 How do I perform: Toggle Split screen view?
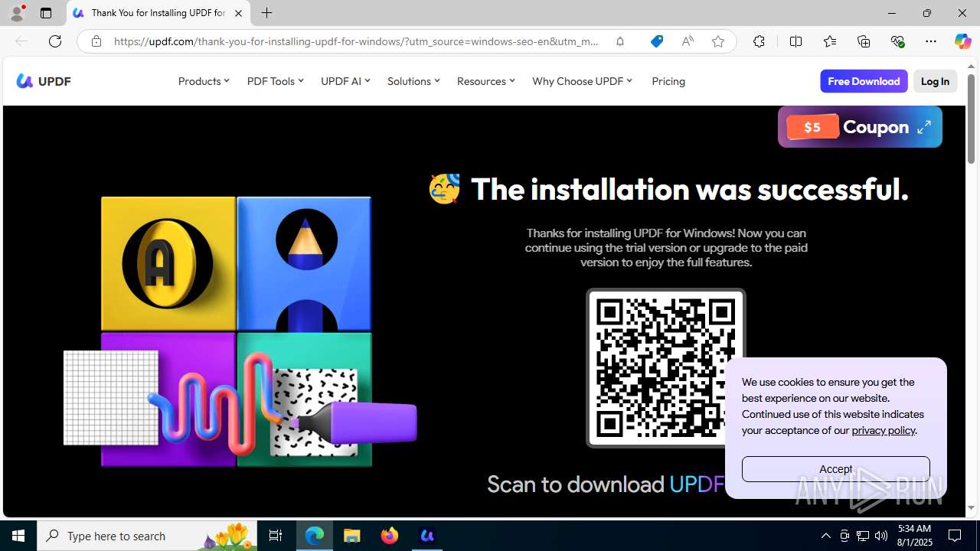pos(795,41)
